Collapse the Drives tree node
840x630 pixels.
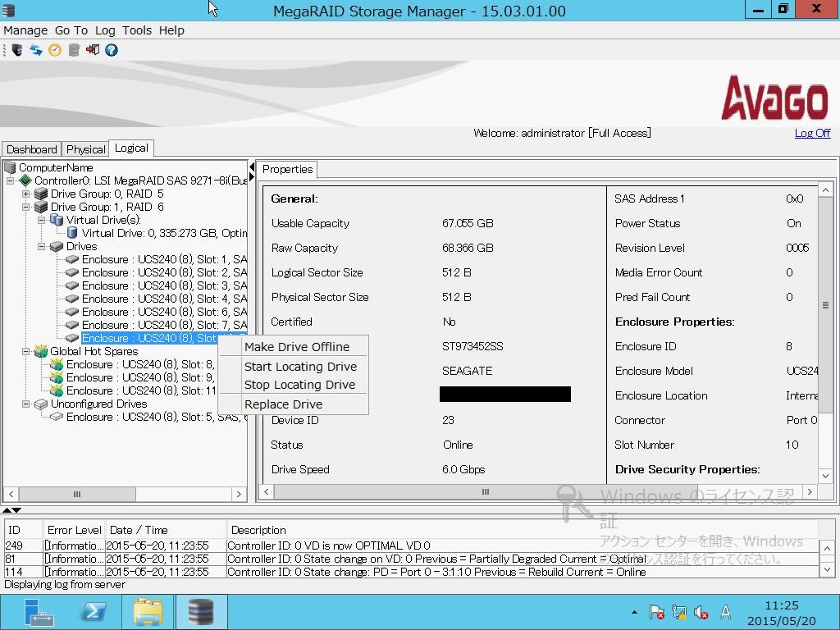click(x=41, y=246)
